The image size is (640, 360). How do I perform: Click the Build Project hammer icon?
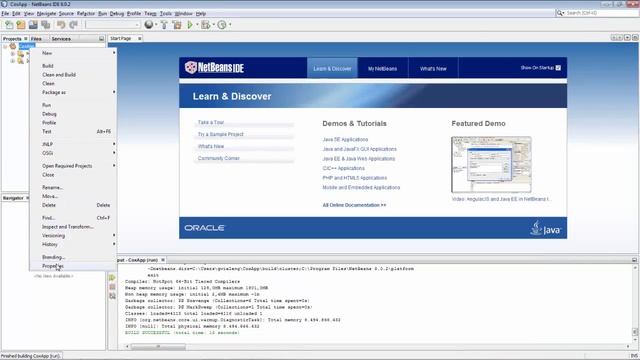coord(164,25)
